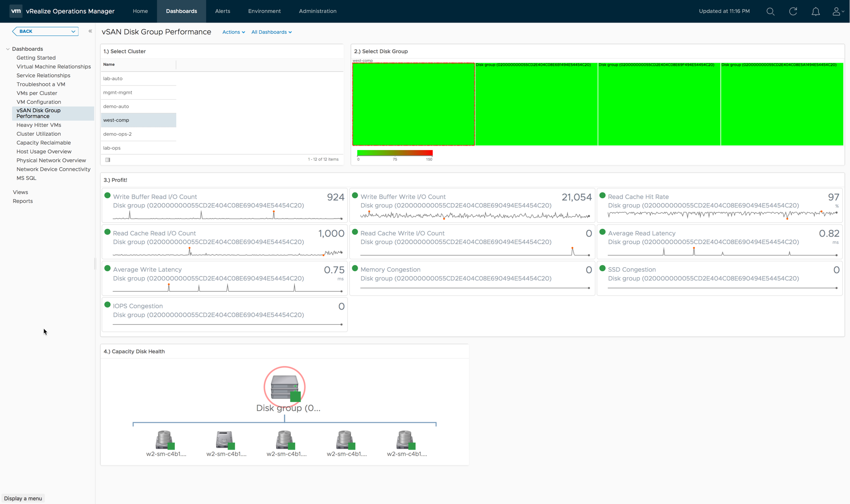850x504 pixels.
Task: Open Troubleshoot a VM dashboard
Action: [x=41, y=84]
